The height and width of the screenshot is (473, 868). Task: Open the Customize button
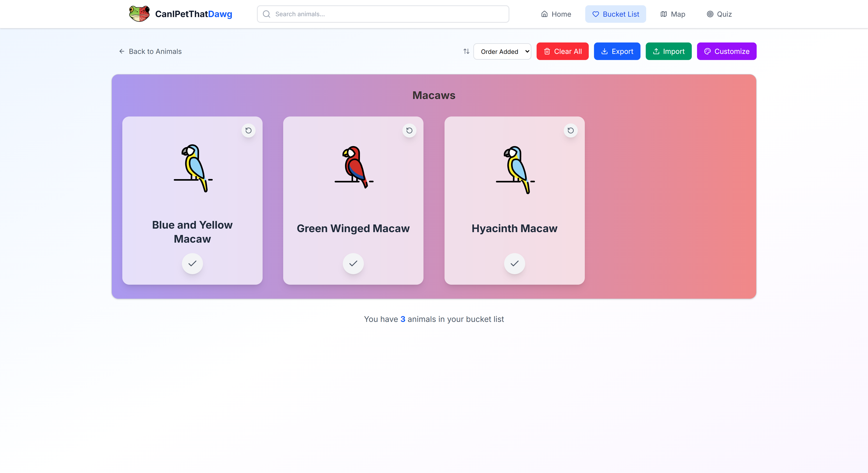tap(726, 51)
